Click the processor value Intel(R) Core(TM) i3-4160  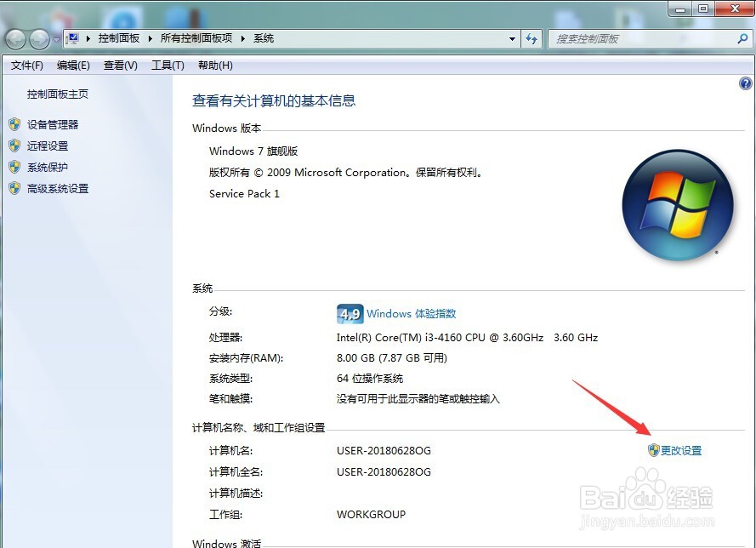(467, 337)
